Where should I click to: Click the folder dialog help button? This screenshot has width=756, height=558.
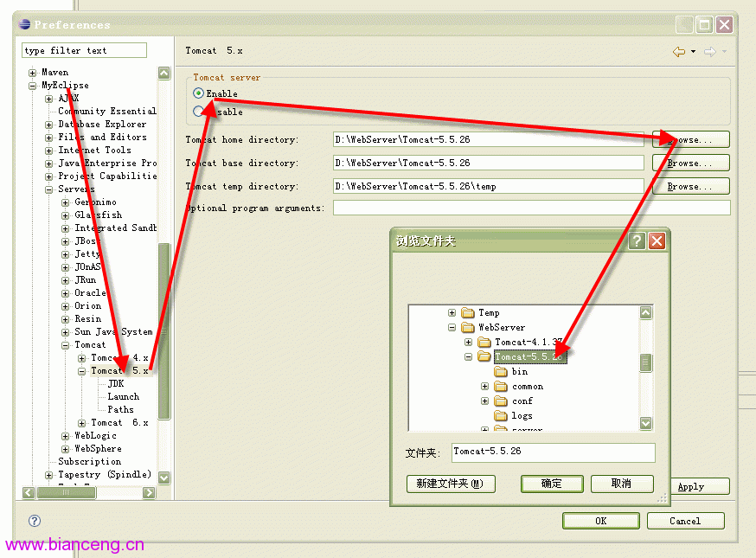point(637,241)
